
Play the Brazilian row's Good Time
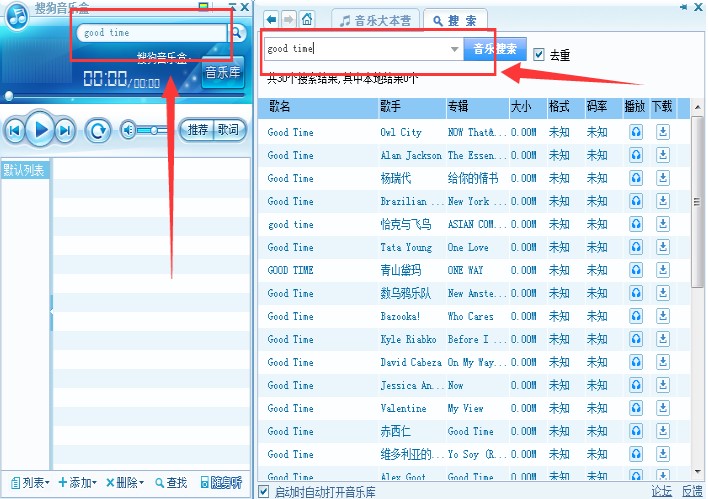pyautogui.click(x=636, y=201)
